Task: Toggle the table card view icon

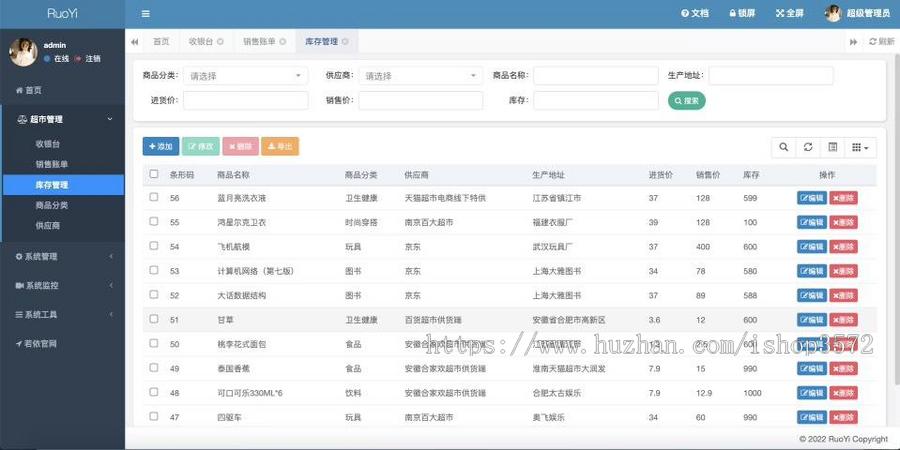Action: click(x=832, y=148)
